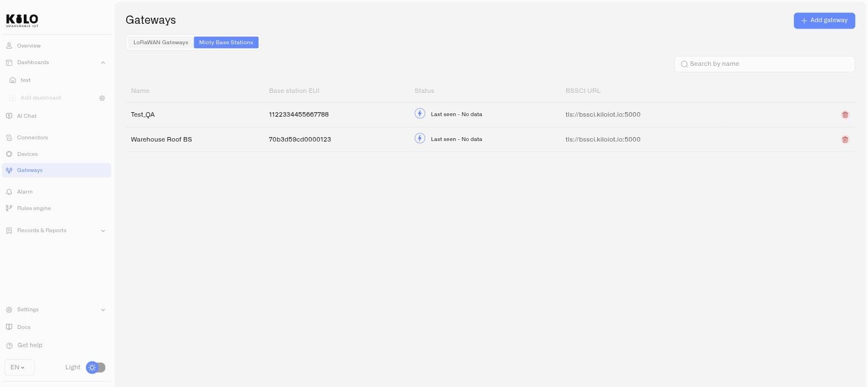This screenshot has width=868, height=387.
Task: Delete the Warehouse Roof BS base station
Action: (845, 139)
